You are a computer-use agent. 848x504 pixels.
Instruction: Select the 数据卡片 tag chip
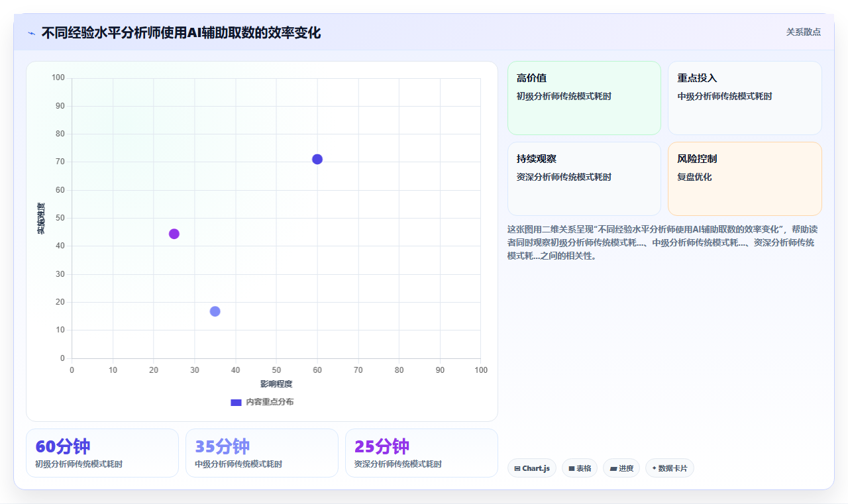click(670, 468)
